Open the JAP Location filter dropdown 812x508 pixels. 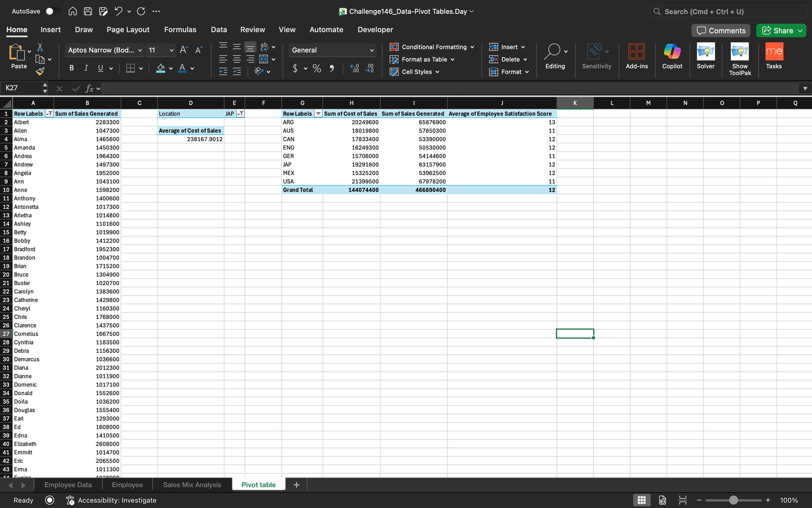click(x=240, y=114)
